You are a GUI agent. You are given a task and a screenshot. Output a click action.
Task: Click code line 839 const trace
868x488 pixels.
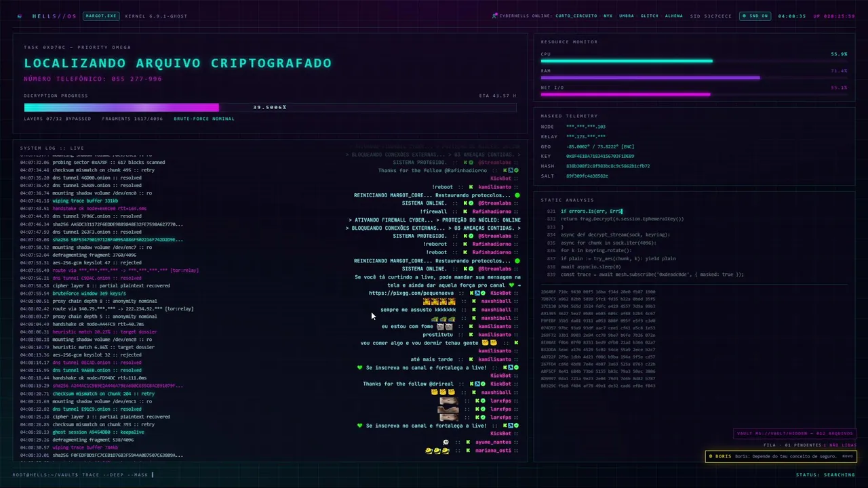coord(646,274)
